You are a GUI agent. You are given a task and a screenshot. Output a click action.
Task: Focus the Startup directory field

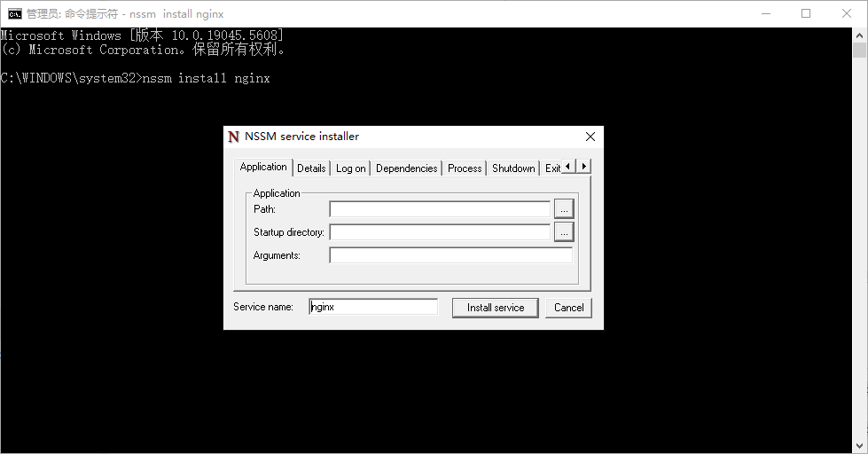[440, 232]
